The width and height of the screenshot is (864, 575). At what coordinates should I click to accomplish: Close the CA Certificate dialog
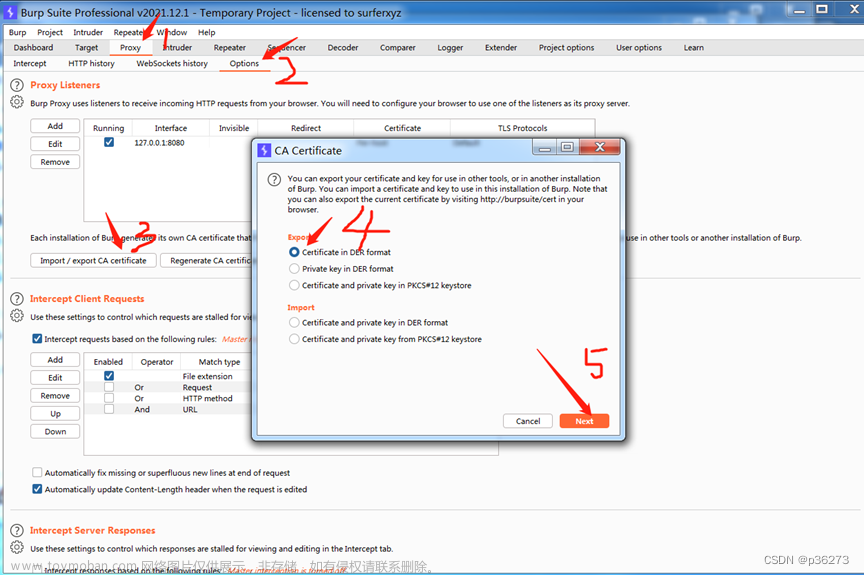point(600,148)
